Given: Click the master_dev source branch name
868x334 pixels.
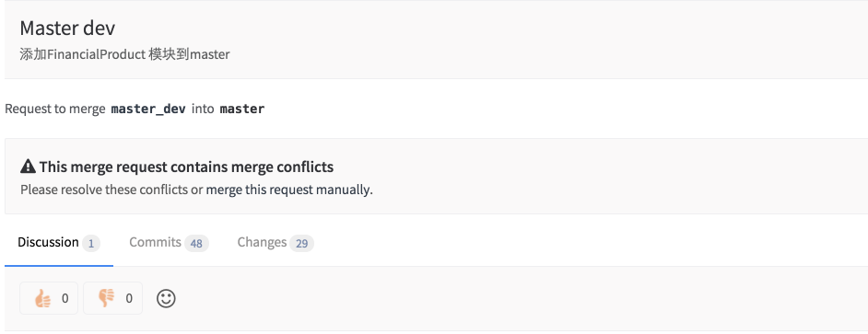Looking at the screenshot, I should (148, 109).
